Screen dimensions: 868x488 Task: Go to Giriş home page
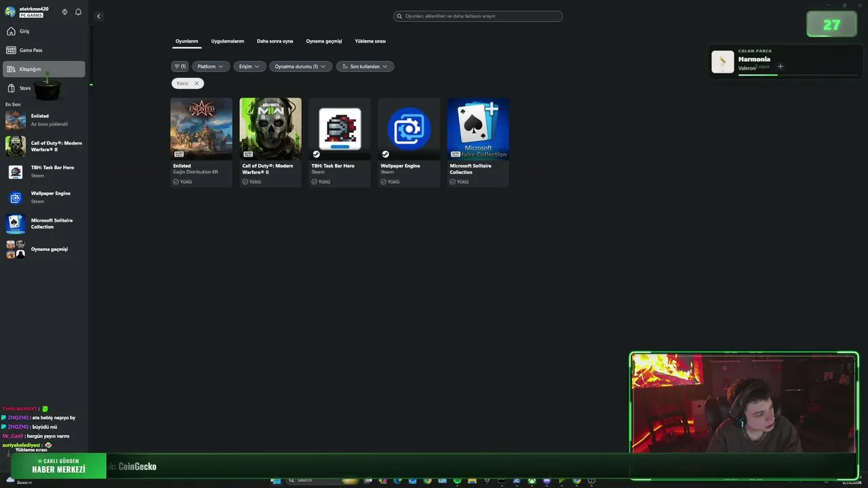coord(44,31)
